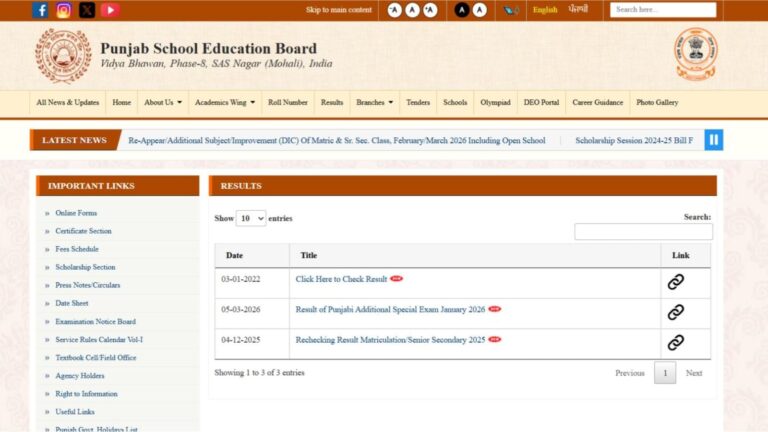
Task: Open Schools menu item
Action: 455,102
